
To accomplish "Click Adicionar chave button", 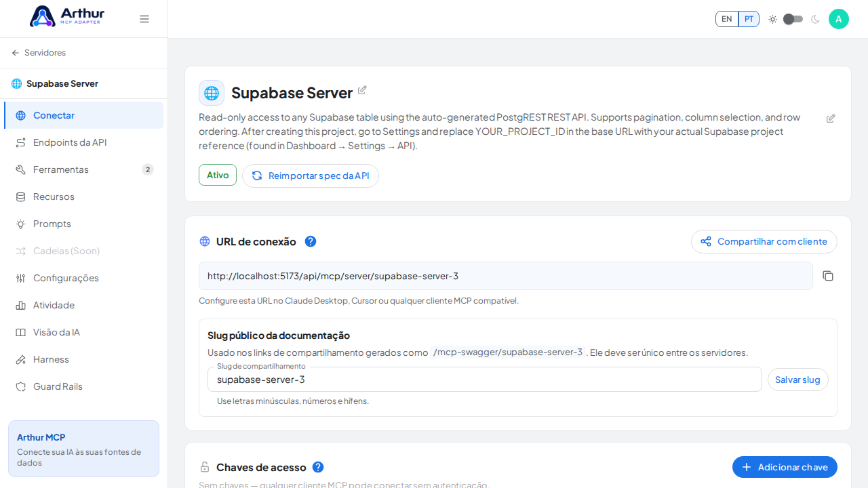I will coord(785,467).
